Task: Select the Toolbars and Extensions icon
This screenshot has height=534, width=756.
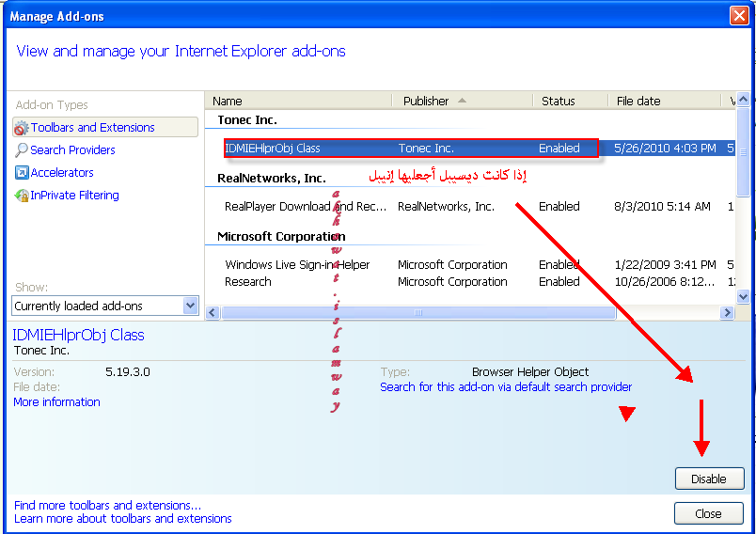Action: click(x=22, y=128)
